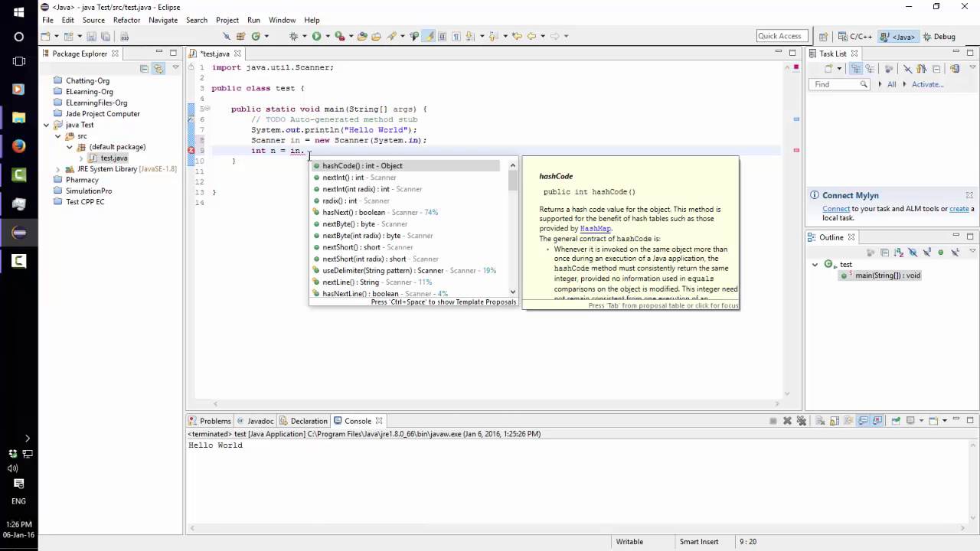Image resolution: width=980 pixels, height=551 pixels.
Task: Switch to the C/C++ perspective
Action: [855, 36]
